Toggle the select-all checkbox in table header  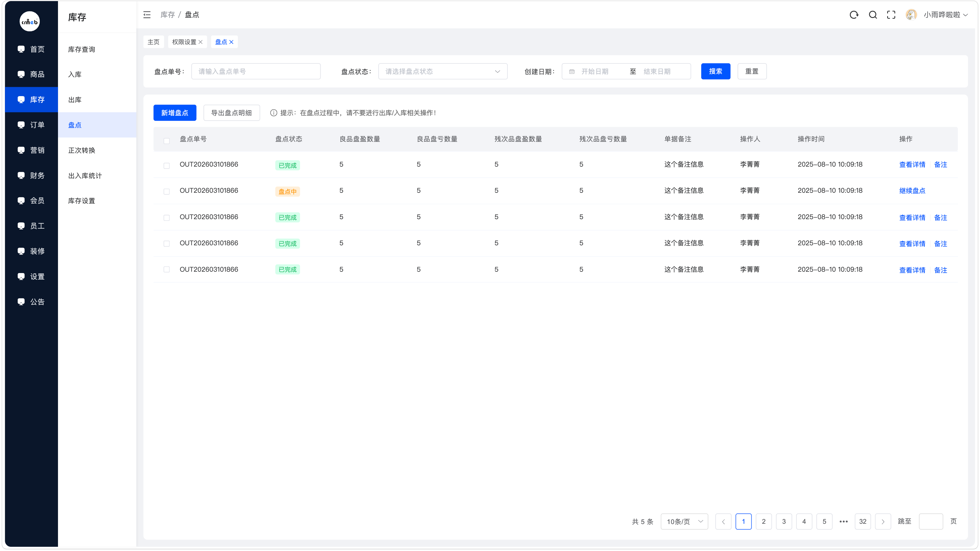pyautogui.click(x=167, y=141)
